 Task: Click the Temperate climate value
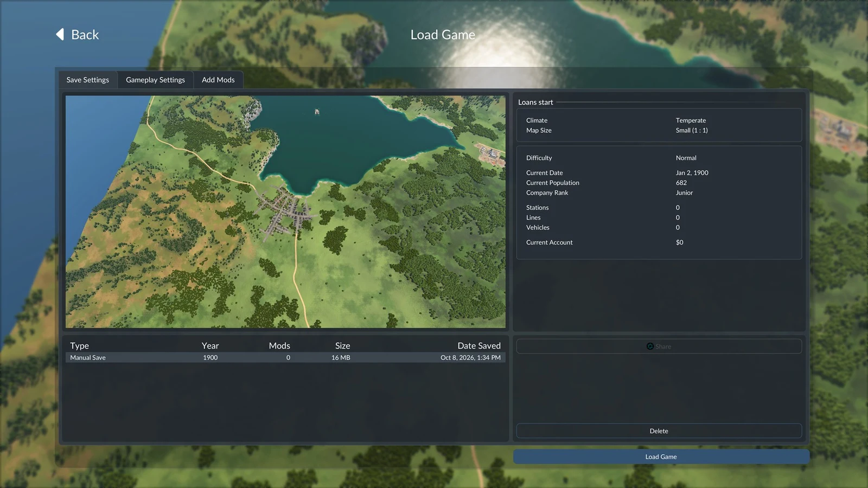691,120
